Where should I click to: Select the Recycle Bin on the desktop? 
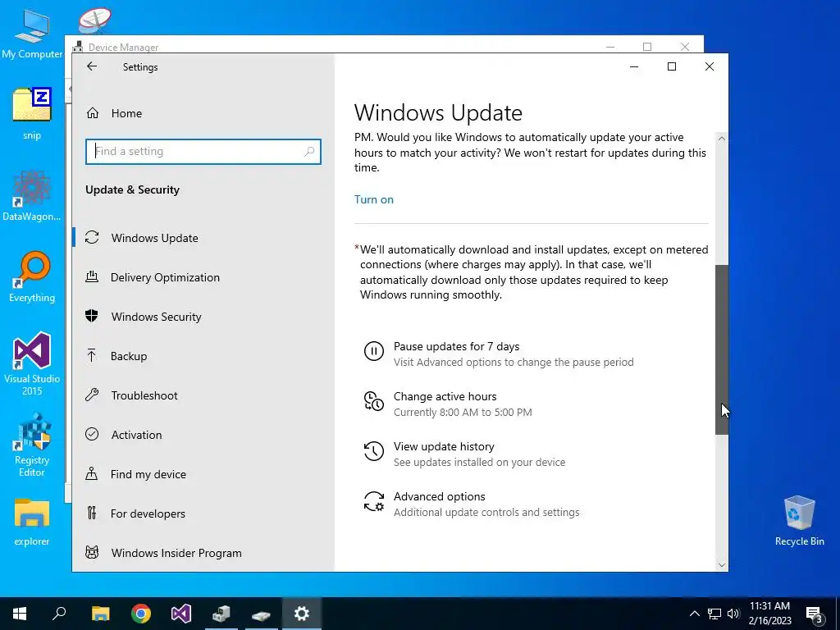(x=799, y=521)
